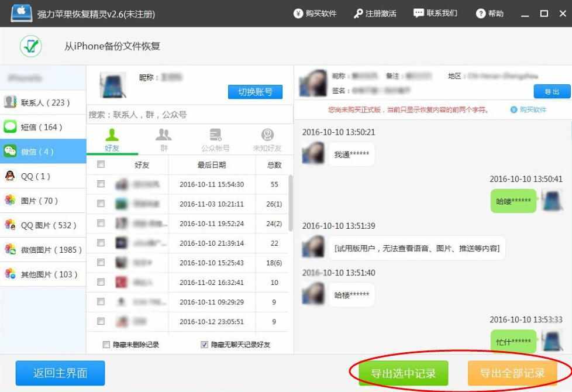Check the row dated 2016-11-03 10:21:11
572x392 pixels.
coord(101,203)
